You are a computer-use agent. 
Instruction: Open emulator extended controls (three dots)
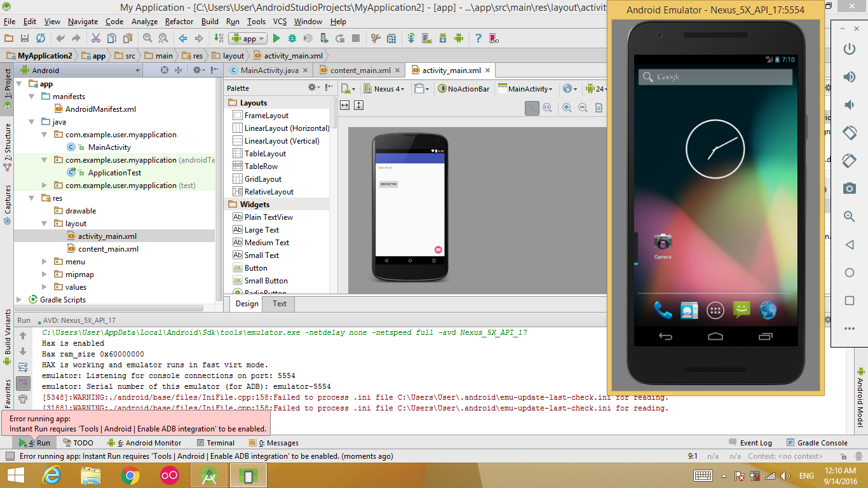[x=850, y=329]
